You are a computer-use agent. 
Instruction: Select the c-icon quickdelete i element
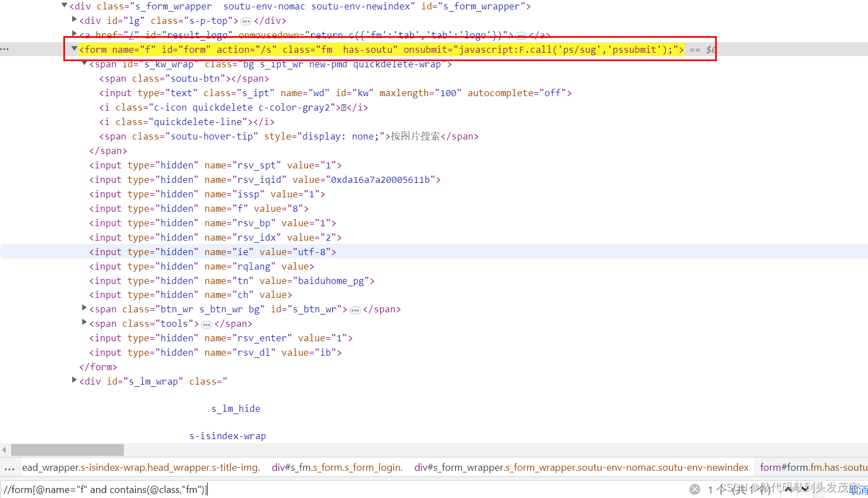(233, 107)
